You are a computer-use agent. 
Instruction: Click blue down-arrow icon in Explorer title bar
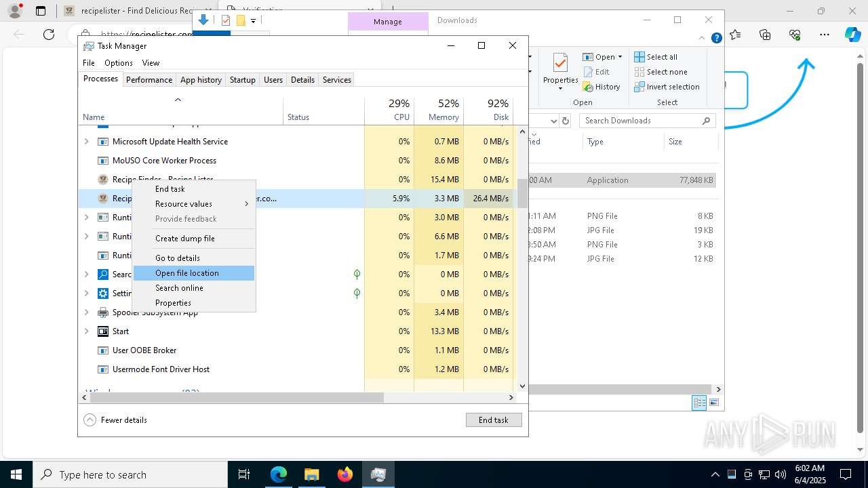click(x=203, y=20)
